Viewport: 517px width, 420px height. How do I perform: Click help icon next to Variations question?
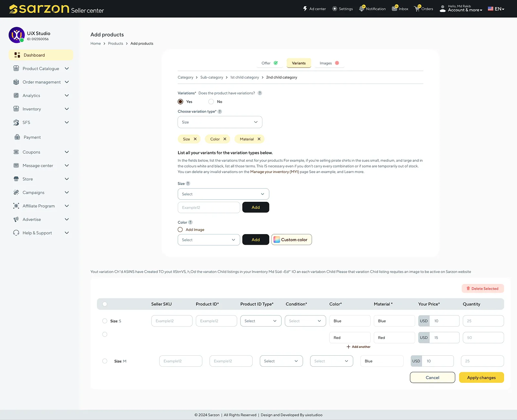[260, 93]
